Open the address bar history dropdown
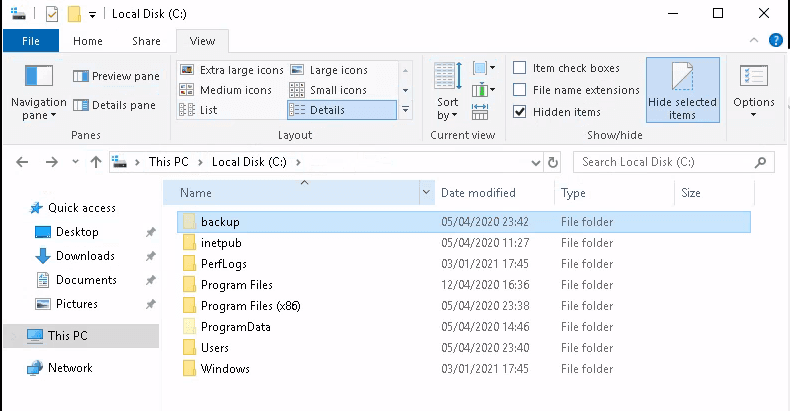This screenshot has height=411, width=790. point(536,162)
